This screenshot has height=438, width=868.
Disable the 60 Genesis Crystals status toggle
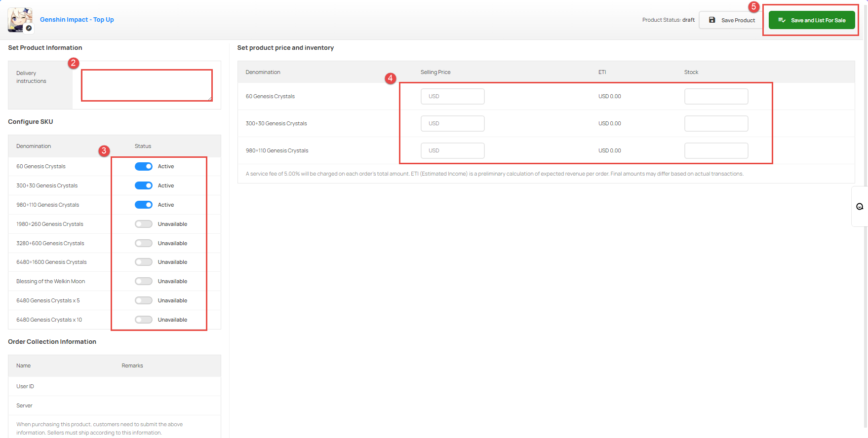tap(144, 166)
